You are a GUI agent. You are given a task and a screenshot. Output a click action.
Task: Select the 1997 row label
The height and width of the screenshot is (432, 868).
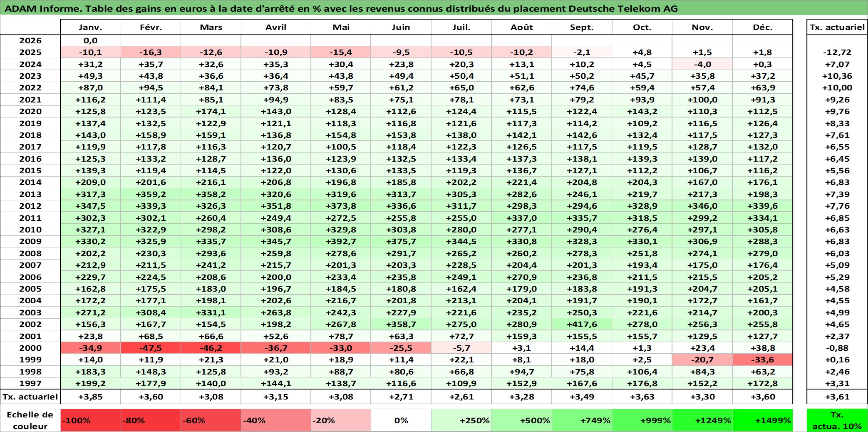(x=30, y=383)
